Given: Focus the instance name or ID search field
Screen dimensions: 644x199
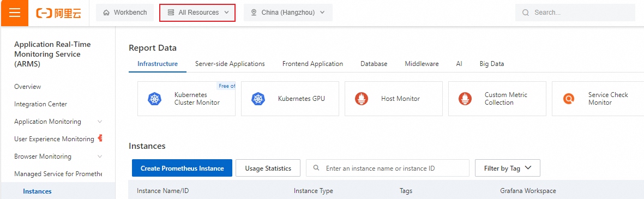Looking at the screenshot, I should point(388,168).
